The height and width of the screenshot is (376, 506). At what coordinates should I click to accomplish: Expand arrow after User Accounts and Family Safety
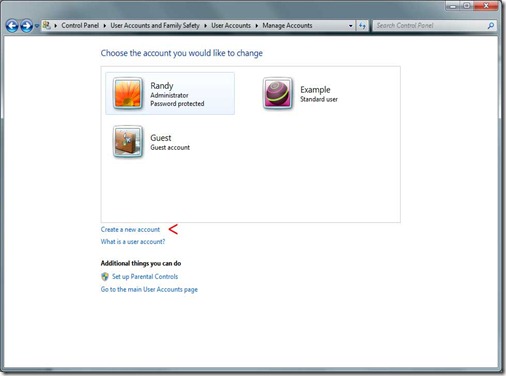[x=206, y=26]
